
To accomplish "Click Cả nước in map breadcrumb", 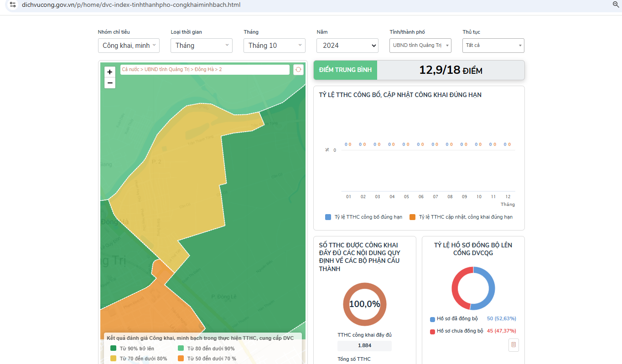I will click(x=130, y=69).
